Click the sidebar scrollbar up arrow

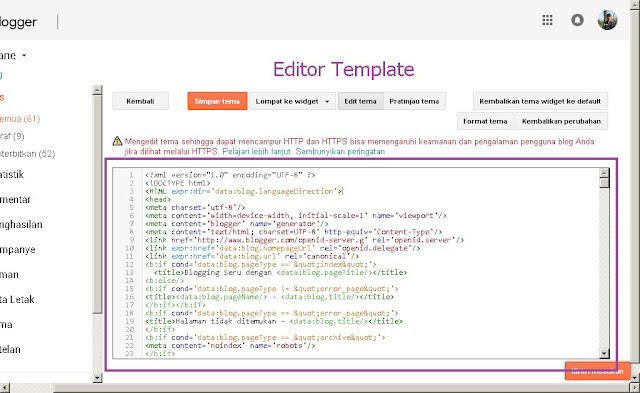pos(97,90)
